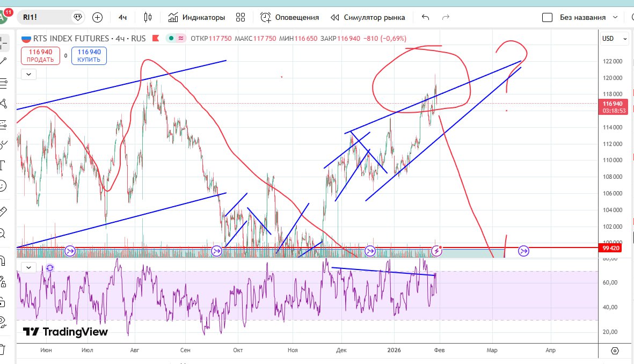Click the current price label 116 940
This screenshot has height=364, width=634.
[x=614, y=107]
